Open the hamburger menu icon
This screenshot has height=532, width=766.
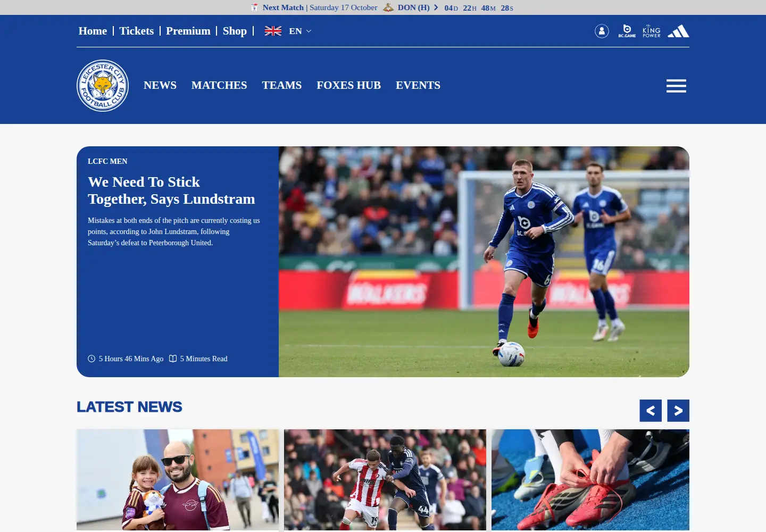(676, 86)
